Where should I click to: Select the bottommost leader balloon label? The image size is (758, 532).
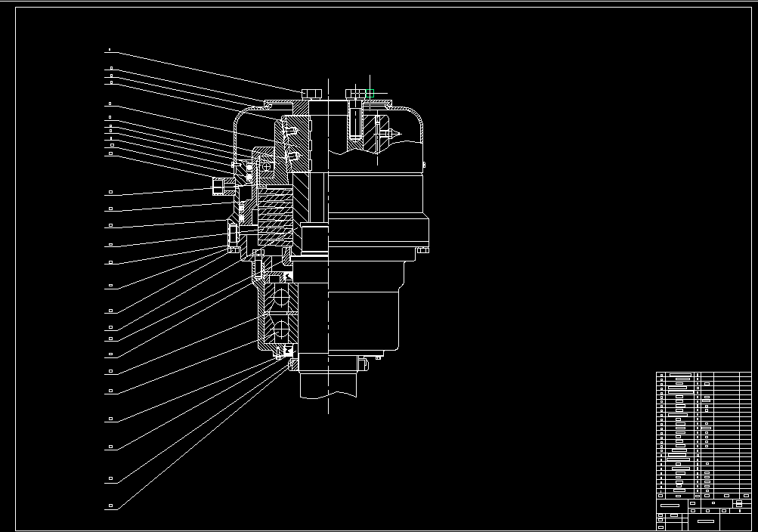(110, 506)
